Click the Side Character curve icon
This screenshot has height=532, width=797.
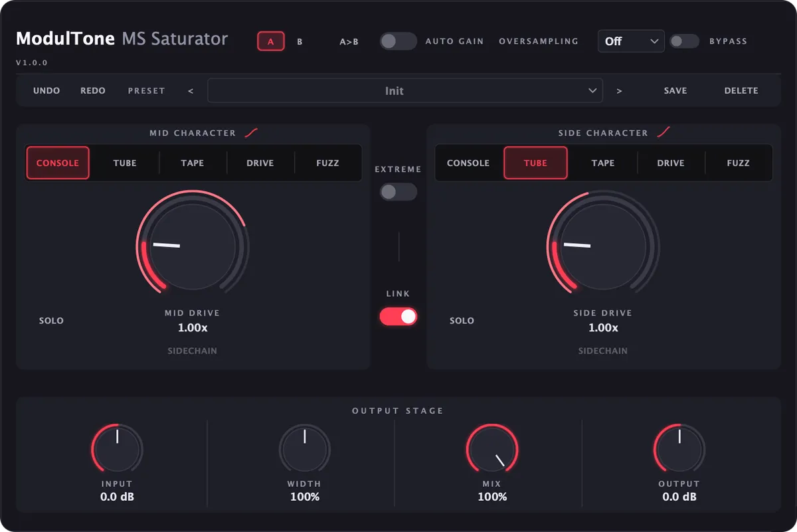pos(663,133)
